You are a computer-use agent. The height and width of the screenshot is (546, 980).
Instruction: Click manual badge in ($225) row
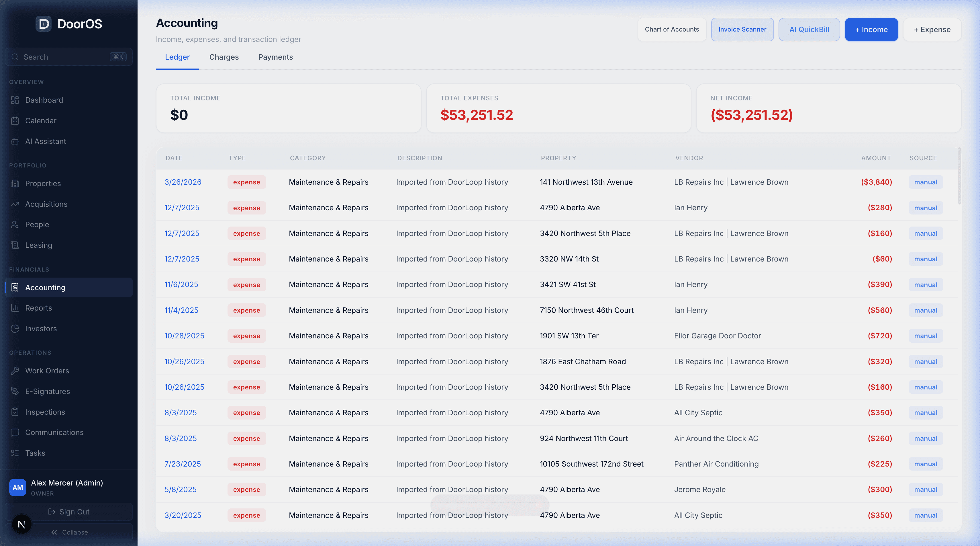pos(926,464)
